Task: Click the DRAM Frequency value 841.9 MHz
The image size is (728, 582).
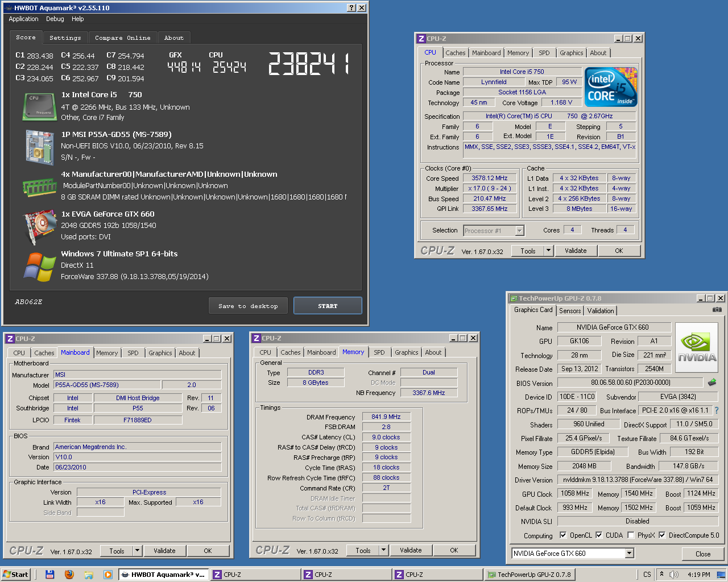Action: (386, 417)
